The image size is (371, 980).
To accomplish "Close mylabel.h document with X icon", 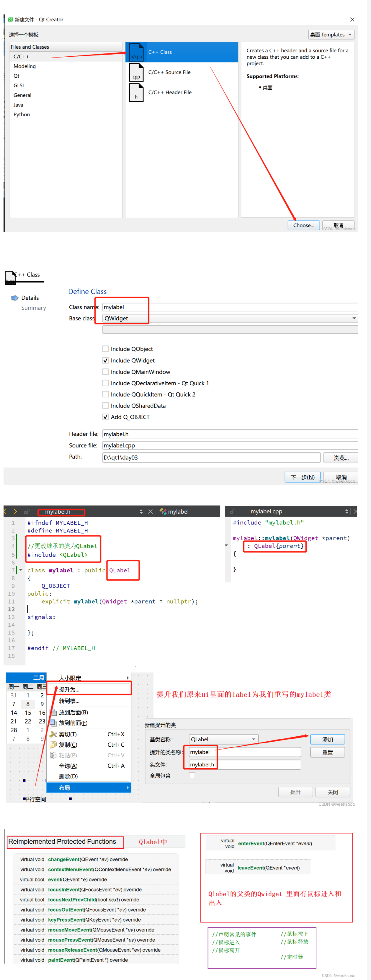I will coord(150,512).
